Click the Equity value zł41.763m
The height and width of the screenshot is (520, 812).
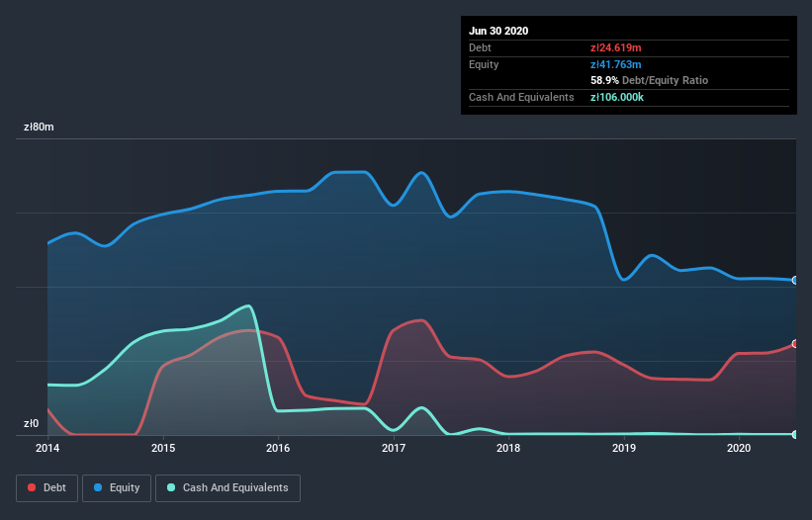click(x=616, y=64)
